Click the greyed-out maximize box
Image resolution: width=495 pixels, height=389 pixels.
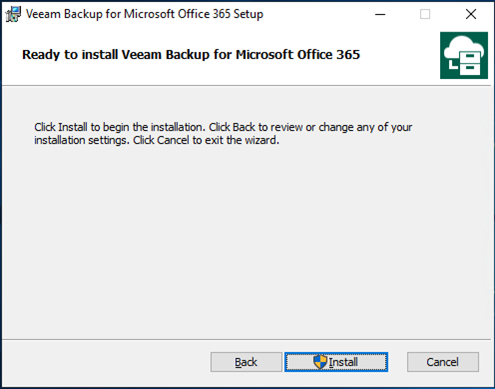pyautogui.click(x=425, y=14)
